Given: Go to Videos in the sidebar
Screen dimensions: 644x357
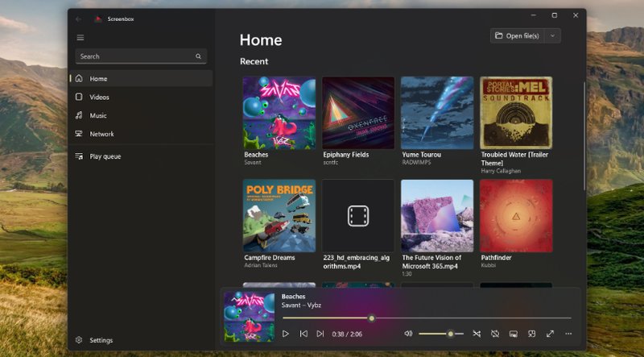Looking at the screenshot, I should pos(99,97).
